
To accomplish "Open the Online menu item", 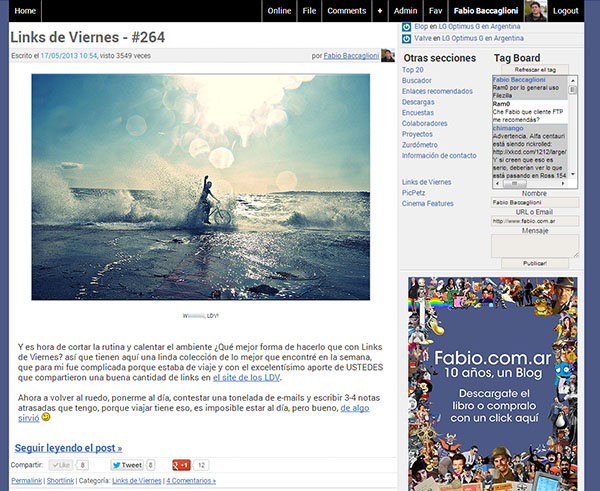I will tap(279, 11).
